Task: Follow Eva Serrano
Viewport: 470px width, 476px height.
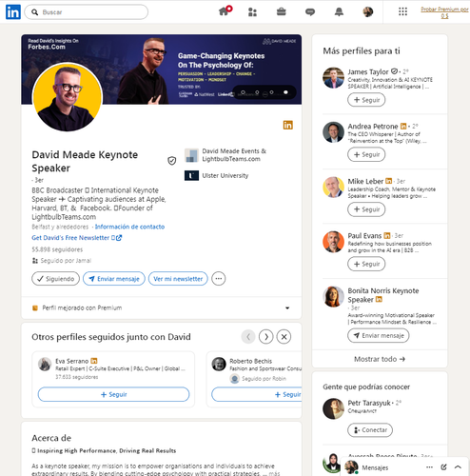Action: 113,394
